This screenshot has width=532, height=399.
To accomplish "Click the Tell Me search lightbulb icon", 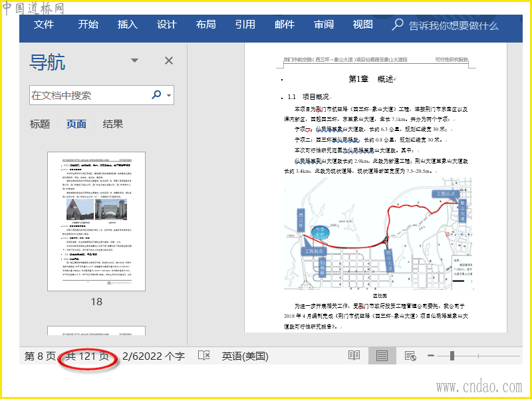I will pos(397,25).
